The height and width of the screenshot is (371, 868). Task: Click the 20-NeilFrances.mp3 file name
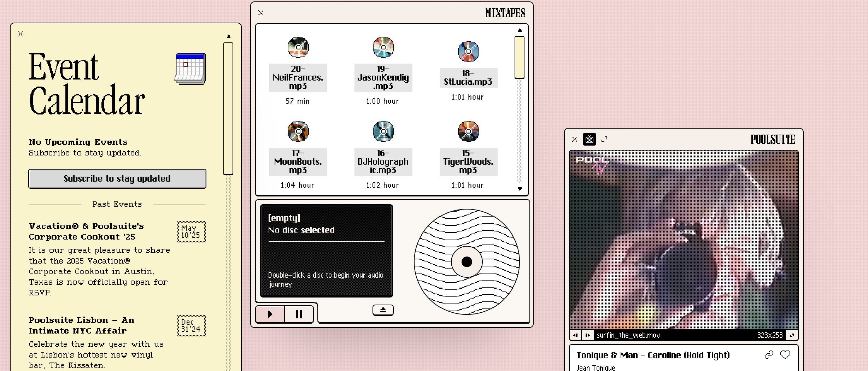pyautogui.click(x=298, y=78)
